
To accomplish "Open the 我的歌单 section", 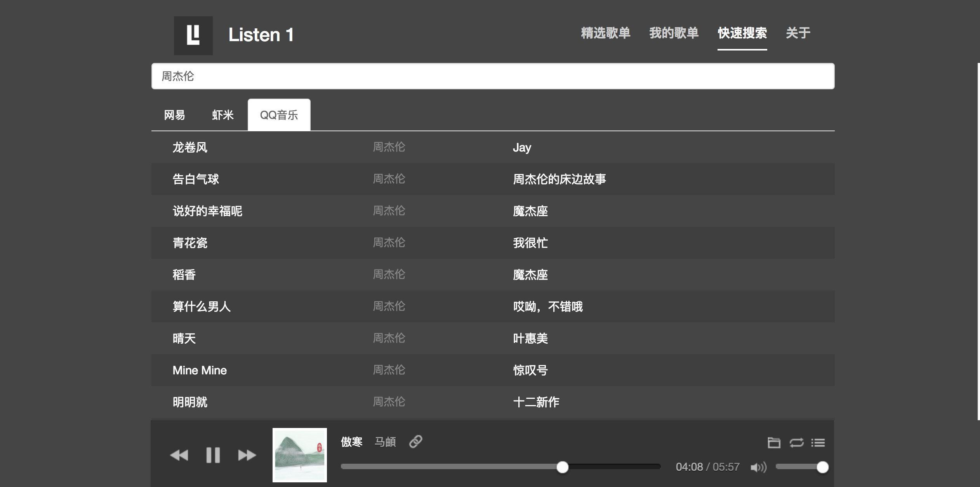I will point(674,34).
